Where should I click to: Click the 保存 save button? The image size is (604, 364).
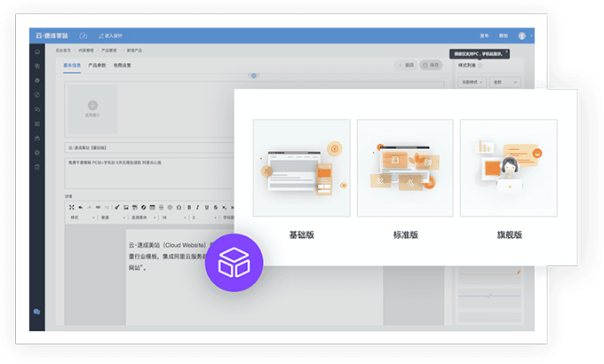[x=432, y=66]
